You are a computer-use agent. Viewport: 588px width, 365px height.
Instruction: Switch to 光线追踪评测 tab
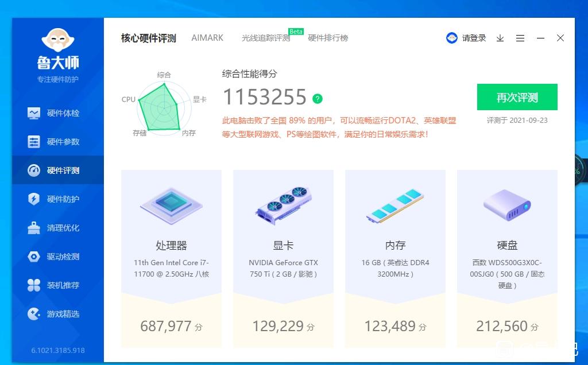coord(266,38)
